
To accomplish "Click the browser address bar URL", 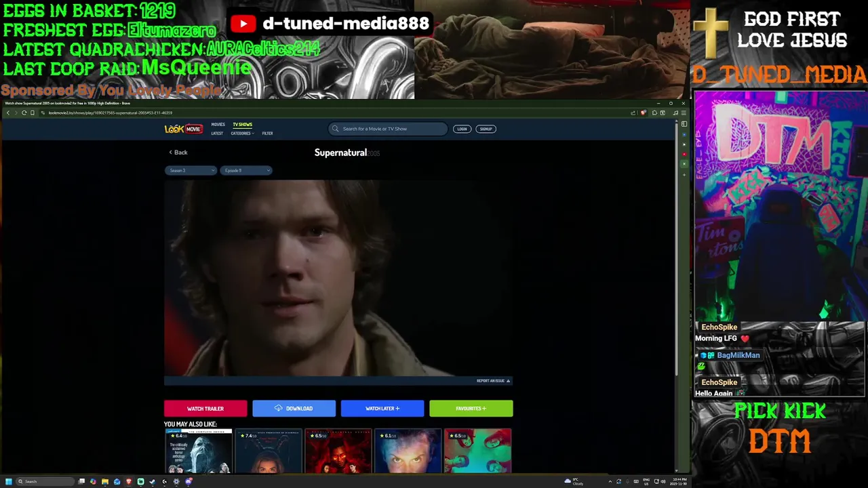I will 111,113.
